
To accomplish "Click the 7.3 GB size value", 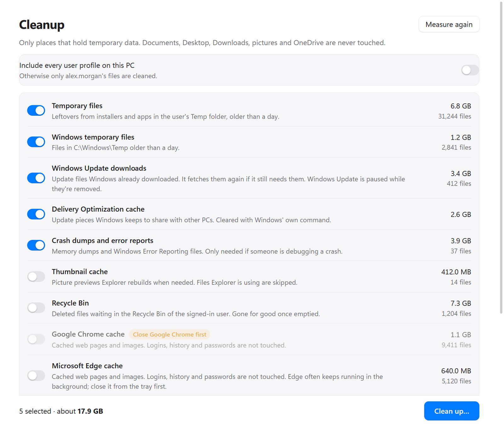I will [461, 303].
